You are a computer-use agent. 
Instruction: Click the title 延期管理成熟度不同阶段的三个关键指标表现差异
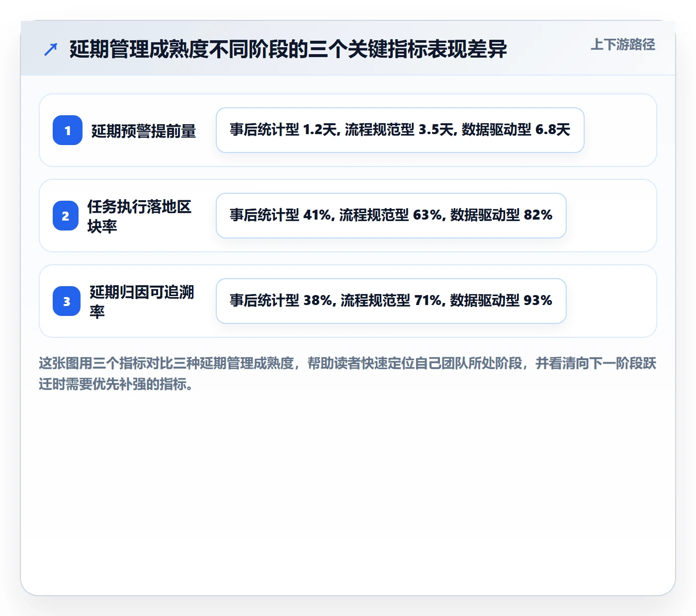click(288, 49)
